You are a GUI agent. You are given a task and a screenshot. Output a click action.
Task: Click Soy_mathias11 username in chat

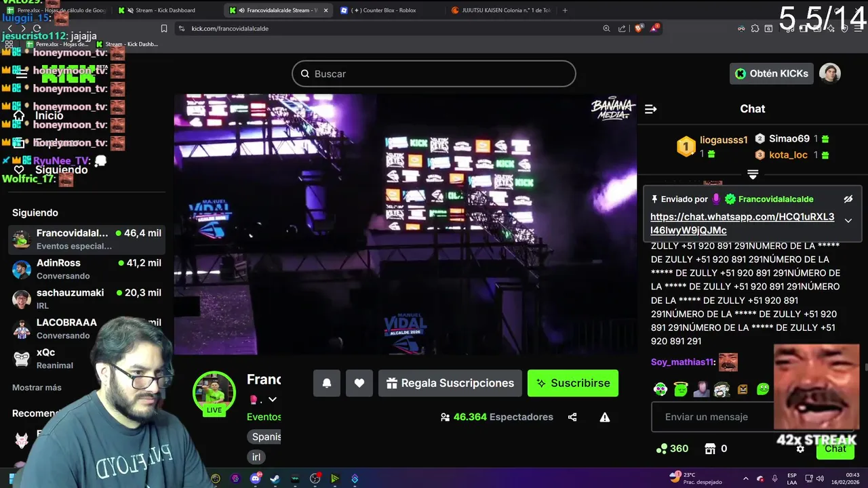click(x=682, y=362)
